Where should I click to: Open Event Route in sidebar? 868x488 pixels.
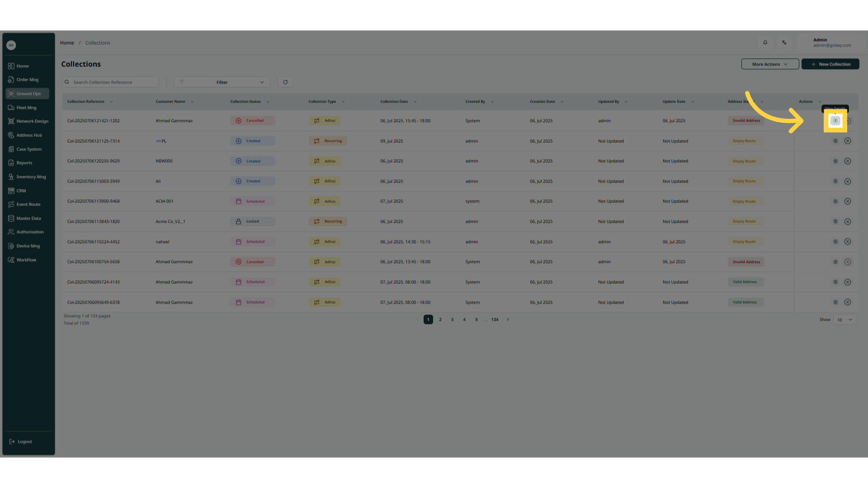point(24,204)
